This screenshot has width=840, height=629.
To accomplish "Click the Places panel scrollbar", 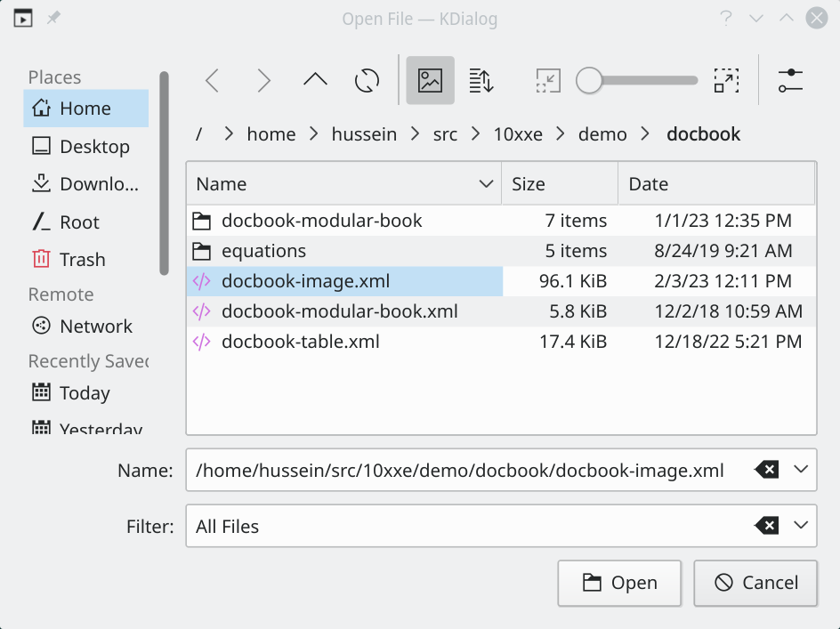I will [164, 173].
